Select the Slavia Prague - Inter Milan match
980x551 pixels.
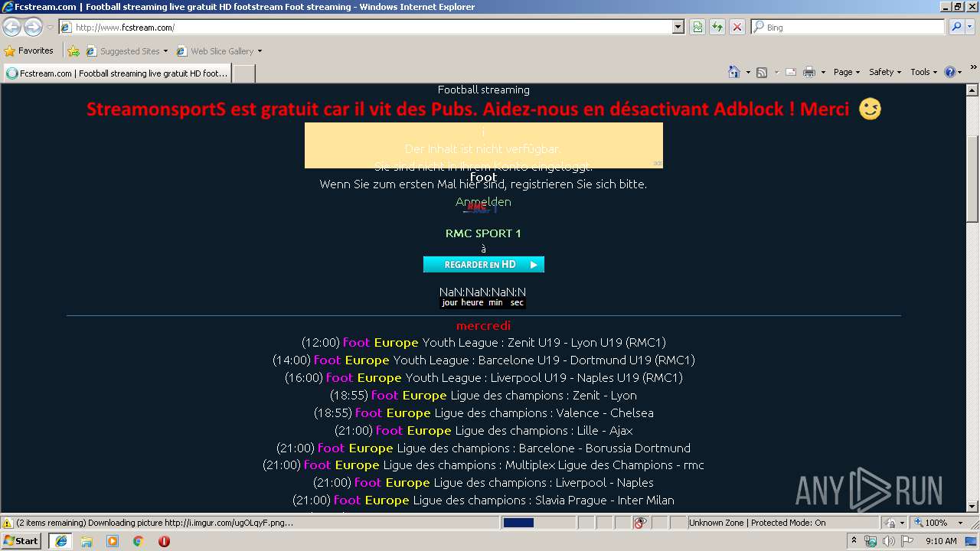coord(483,500)
